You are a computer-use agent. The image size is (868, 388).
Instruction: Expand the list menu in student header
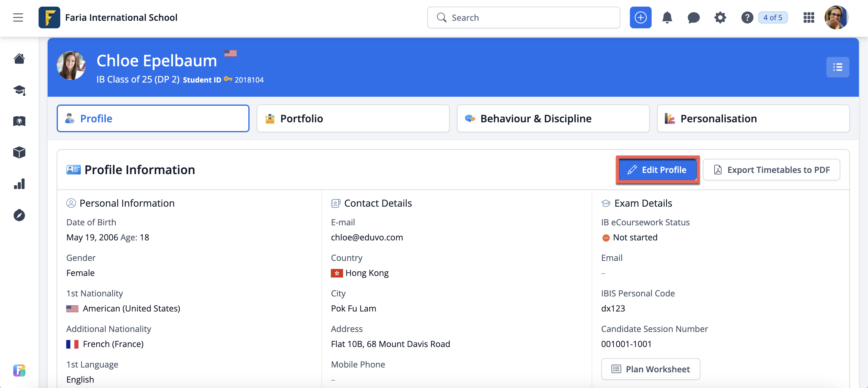(837, 67)
